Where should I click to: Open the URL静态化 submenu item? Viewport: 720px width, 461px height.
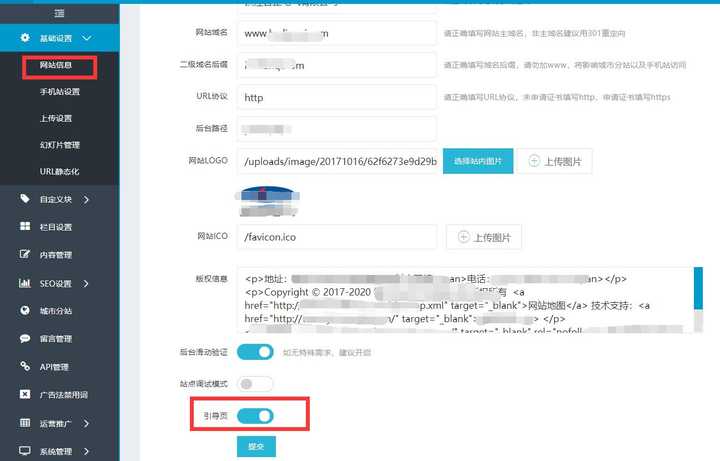pyautogui.click(x=60, y=172)
